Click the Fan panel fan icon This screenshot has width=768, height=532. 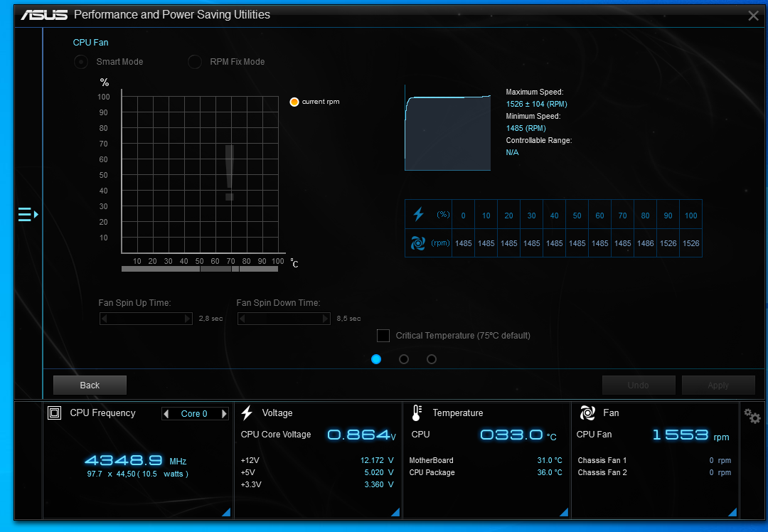click(x=587, y=413)
